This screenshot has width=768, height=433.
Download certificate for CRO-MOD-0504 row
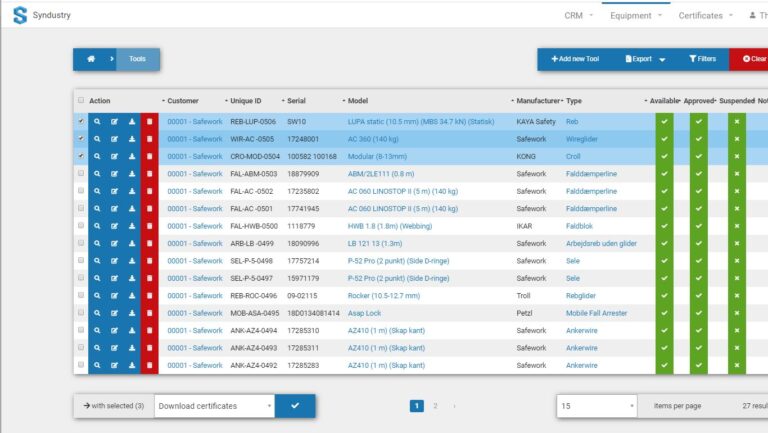coord(132,156)
